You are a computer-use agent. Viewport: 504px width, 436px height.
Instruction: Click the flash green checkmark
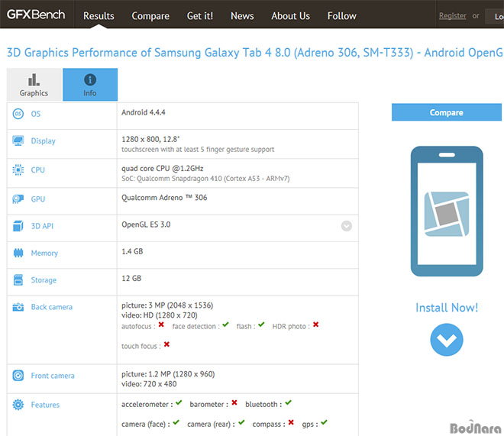pos(261,325)
